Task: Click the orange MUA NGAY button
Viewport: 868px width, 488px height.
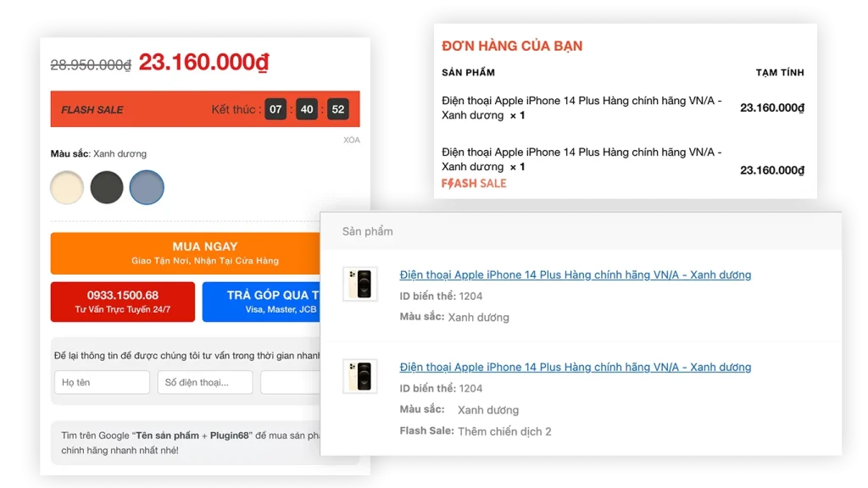Action: point(204,252)
